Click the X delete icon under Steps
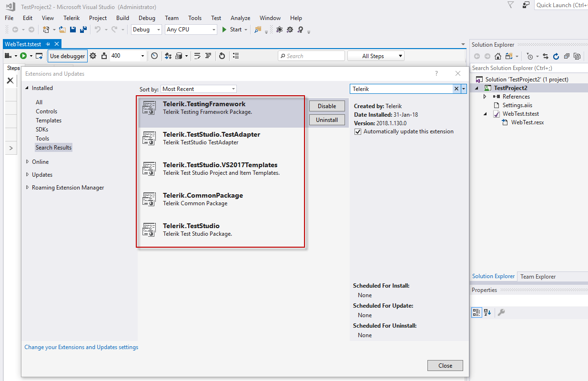This screenshot has width=588, height=381. [10, 80]
